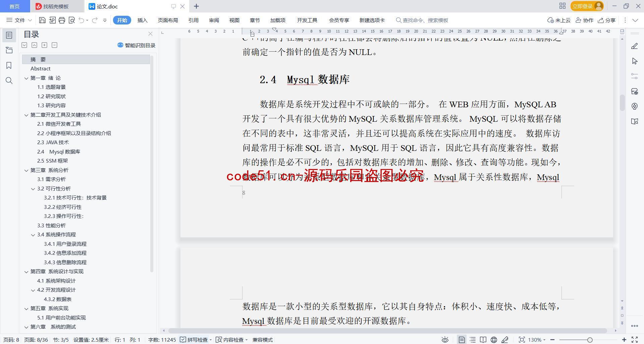Open the 开发工具 ribbon tab
The height and width of the screenshot is (344, 644).
(x=307, y=20)
